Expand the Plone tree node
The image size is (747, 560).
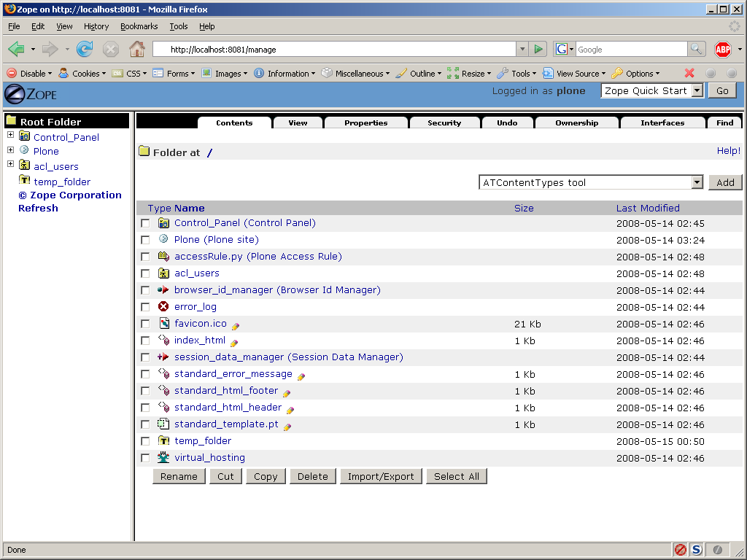(10, 150)
